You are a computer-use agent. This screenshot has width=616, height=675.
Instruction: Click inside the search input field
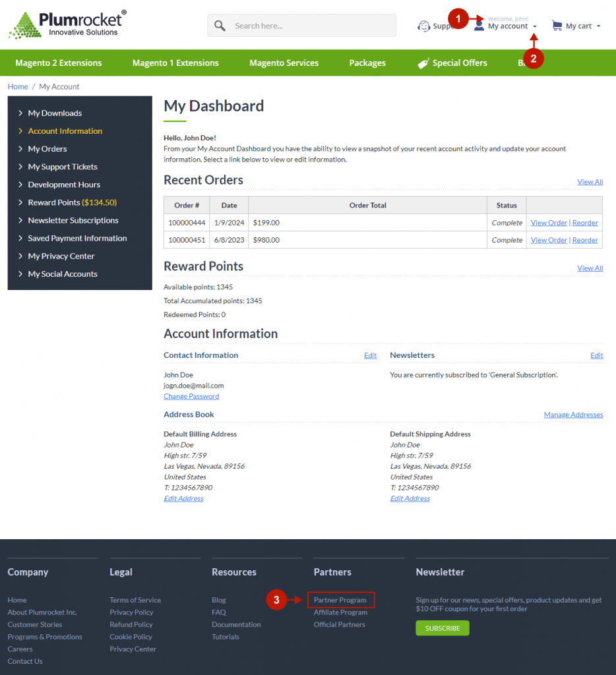point(303,25)
